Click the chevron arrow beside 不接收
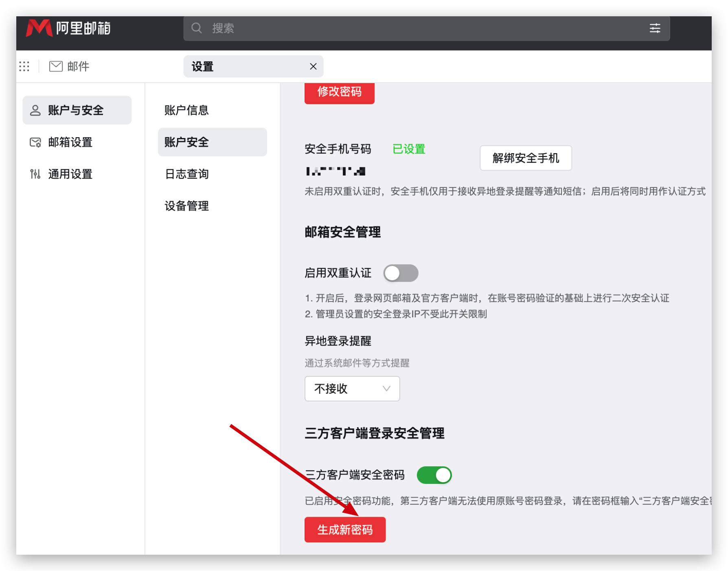This screenshot has height=571, width=728. click(x=386, y=389)
